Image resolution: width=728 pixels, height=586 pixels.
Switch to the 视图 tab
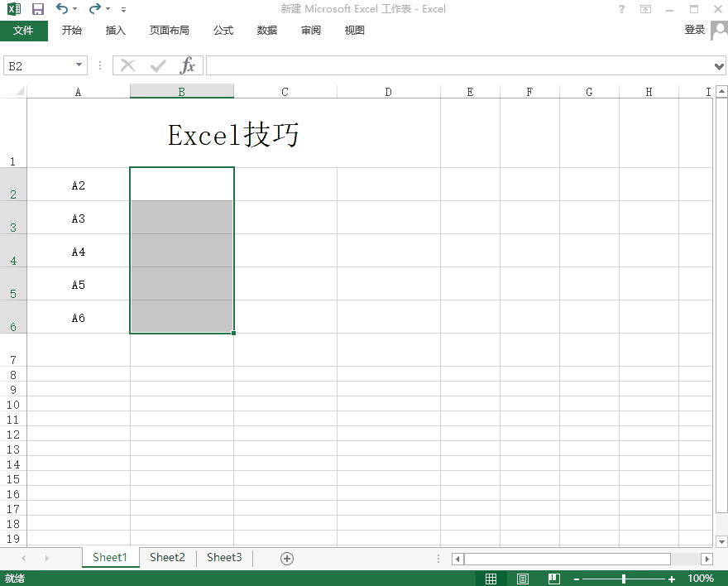[x=354, y=31]
